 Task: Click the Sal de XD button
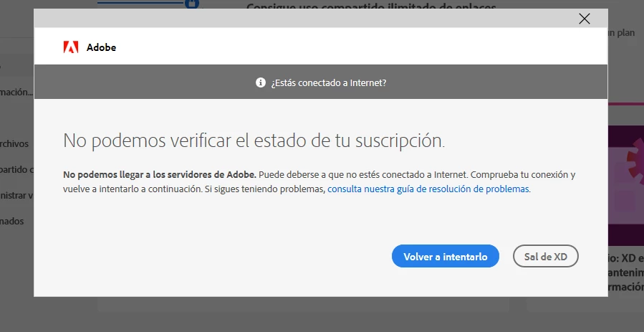545,257
